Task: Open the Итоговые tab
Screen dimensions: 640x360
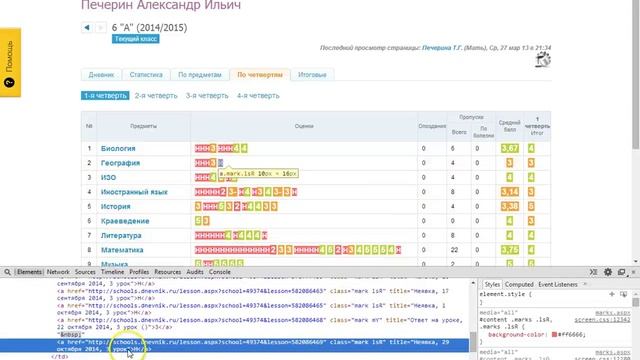Action: coord(312,75)
